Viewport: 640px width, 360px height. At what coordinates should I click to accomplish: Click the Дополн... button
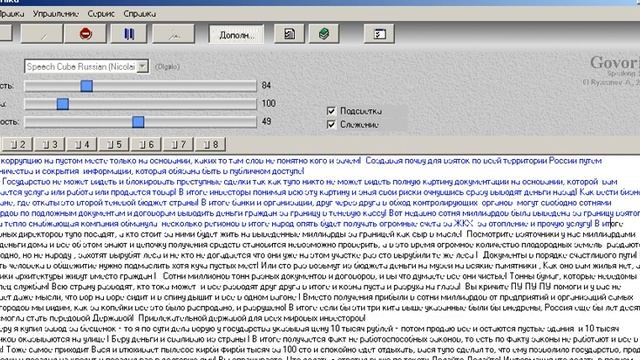pyautogui.click(x=236, y=34)
